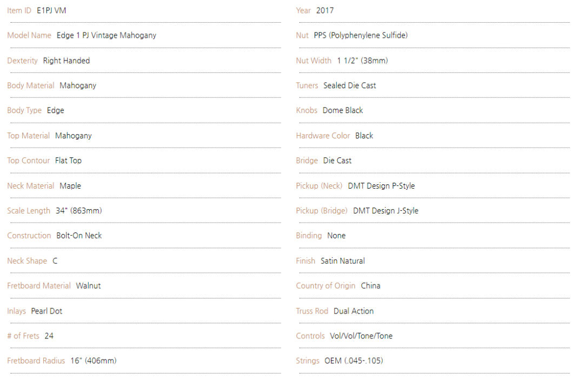Select 'Edge 1 PJ Vintage Mahogany' model name
The width and height of the screenshot is (584, 392).
(107, 35)
